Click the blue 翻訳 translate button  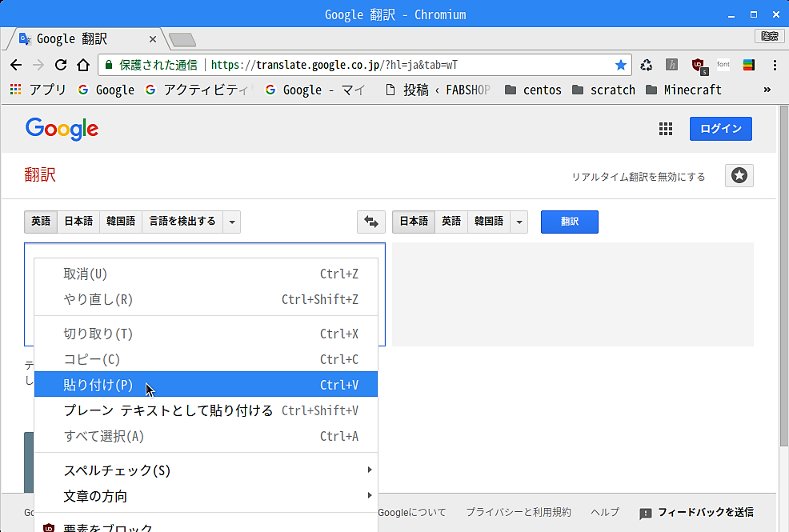click(x=570, y=222)
